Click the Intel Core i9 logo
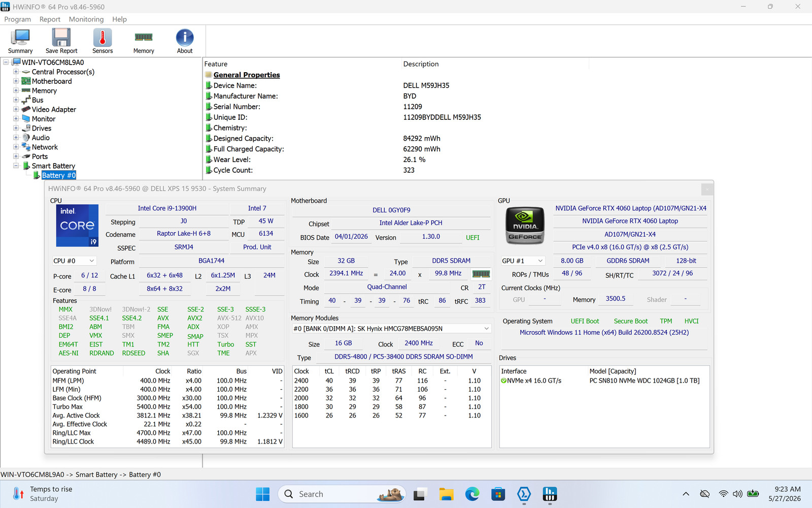This screenshot has height=508, width=812. point(77,226)
